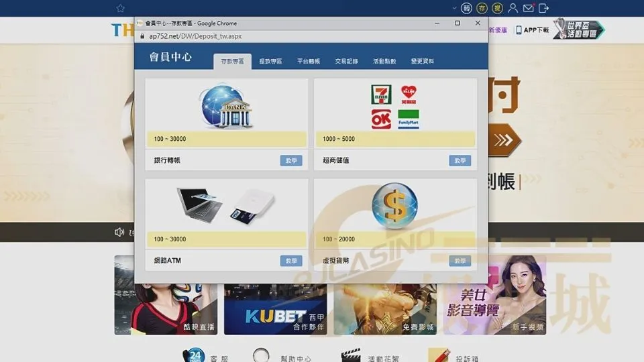Viewport: 644px width, 362px height.
Task: Open the KUBET 西甲合作夥伴 thumbnail
Action: click(276, 308)
